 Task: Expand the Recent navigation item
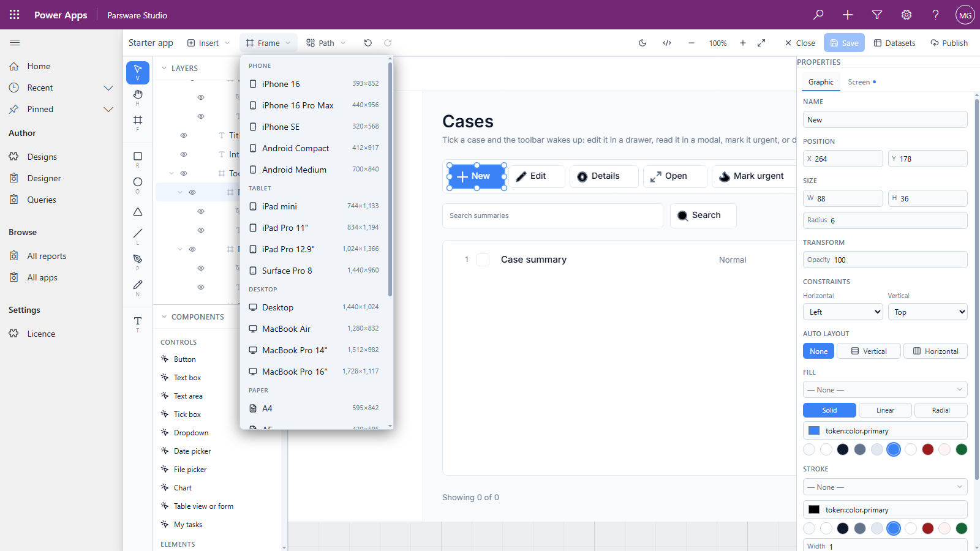tap(108, 88)
